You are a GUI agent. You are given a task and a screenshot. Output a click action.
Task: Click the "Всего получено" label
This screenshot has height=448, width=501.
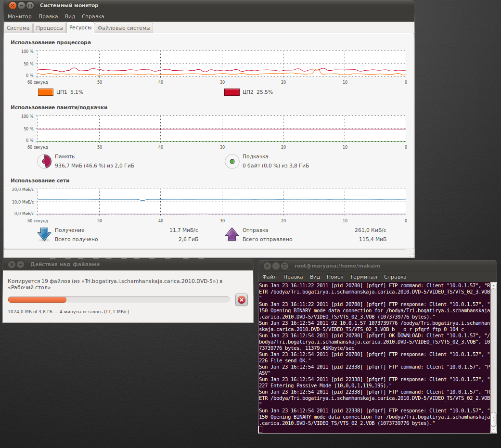point(77,239)
